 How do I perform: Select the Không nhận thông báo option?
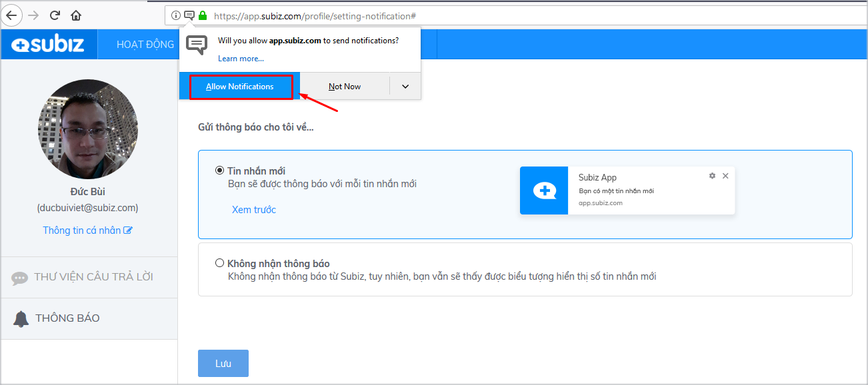point(219,262)
